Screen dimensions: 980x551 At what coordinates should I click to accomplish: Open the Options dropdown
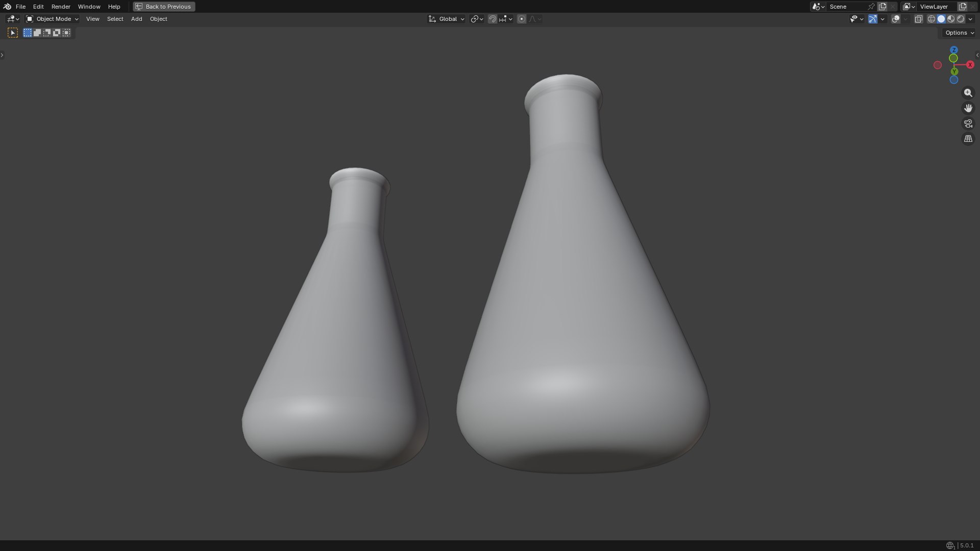[959, 33]
